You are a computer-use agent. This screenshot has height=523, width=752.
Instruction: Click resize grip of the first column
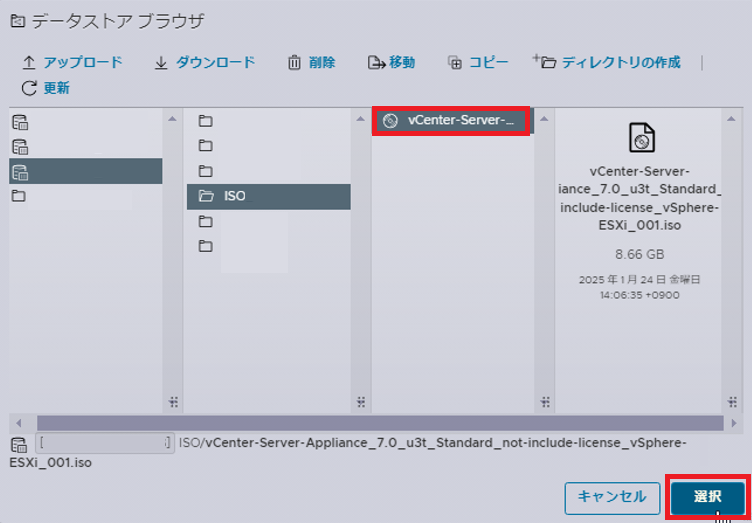174,401
